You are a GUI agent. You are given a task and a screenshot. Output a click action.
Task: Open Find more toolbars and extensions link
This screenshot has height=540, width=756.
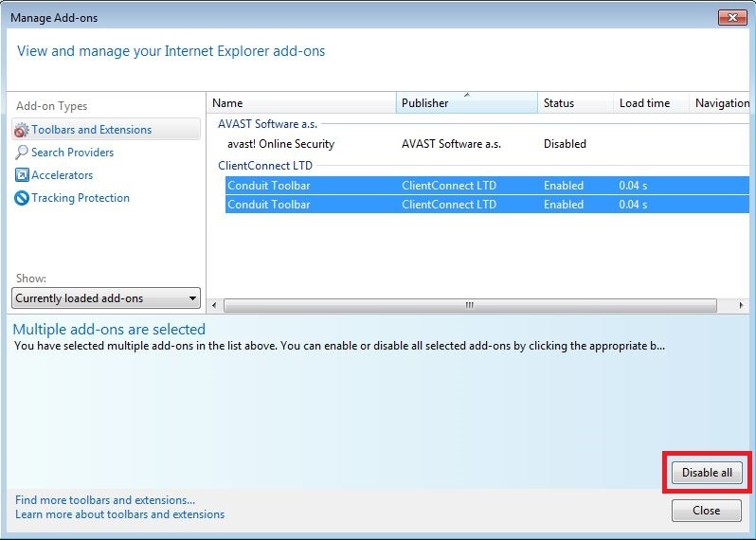105,500
